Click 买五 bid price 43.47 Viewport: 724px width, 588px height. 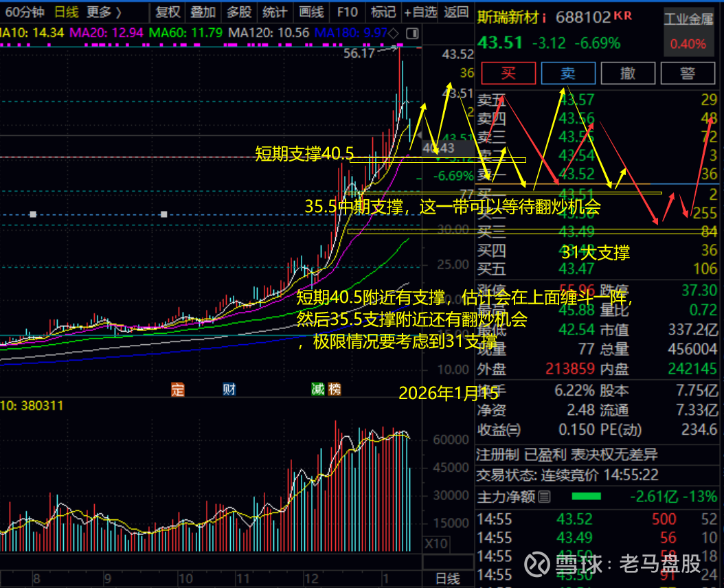576,269
